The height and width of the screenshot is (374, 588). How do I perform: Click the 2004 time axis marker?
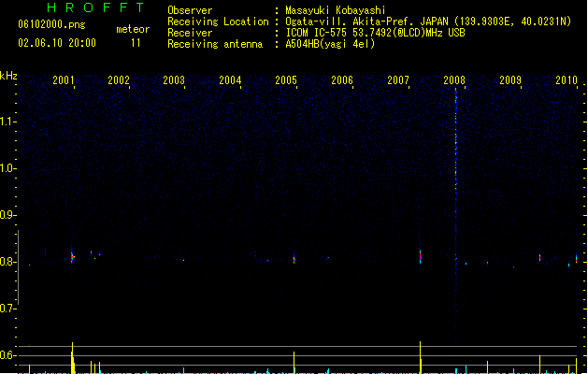click(x=230, y=79)
